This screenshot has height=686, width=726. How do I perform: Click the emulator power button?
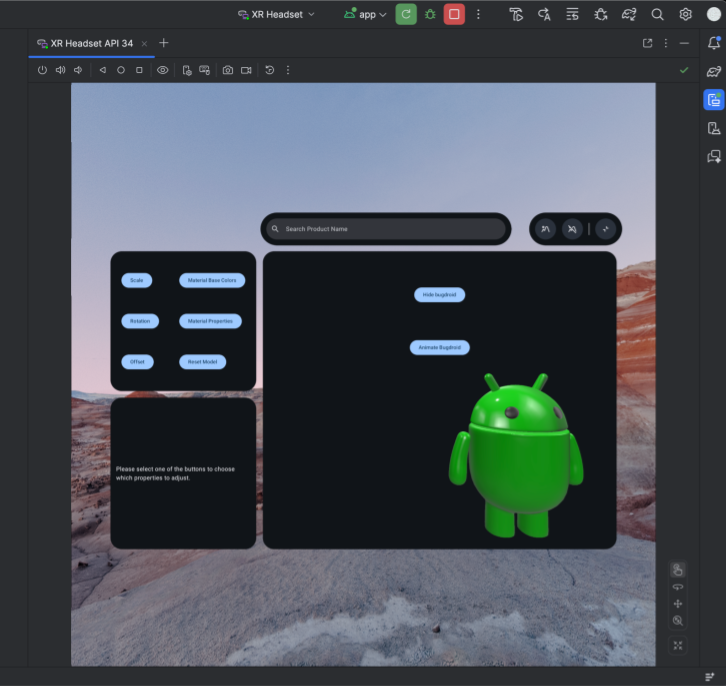click(x=42, y=70)
